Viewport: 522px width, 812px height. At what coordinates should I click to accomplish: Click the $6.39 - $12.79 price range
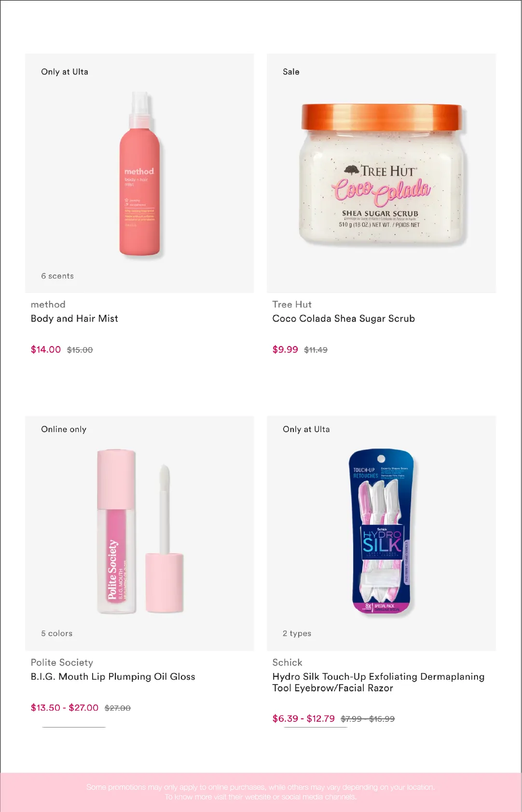click(303, 719)
